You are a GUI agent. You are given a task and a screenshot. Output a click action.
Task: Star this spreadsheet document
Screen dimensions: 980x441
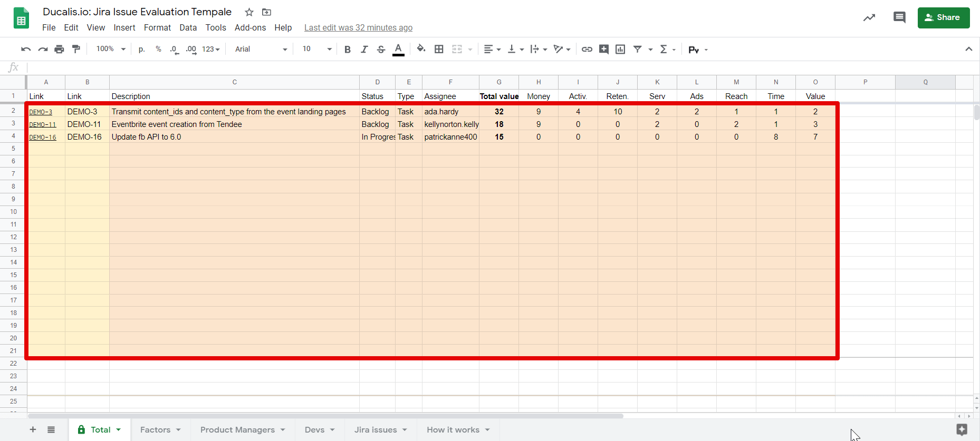pyautogui.click(x=249, y=12)
